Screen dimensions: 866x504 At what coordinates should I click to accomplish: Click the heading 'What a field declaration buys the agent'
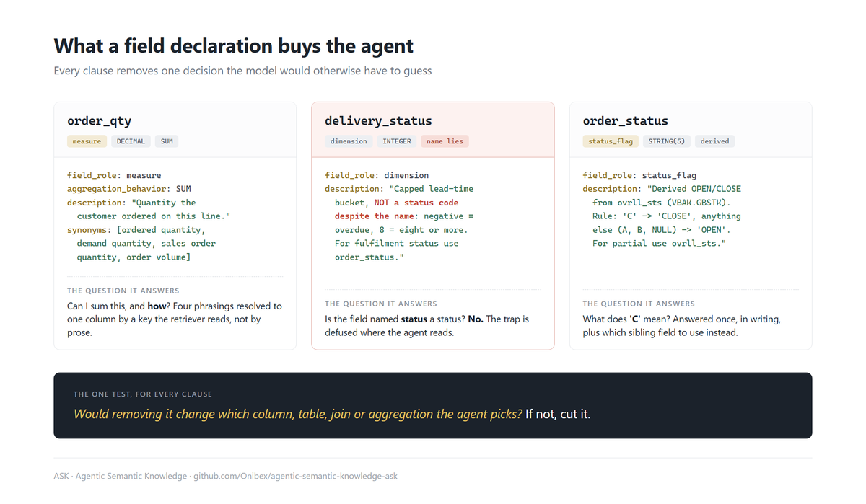234,46
